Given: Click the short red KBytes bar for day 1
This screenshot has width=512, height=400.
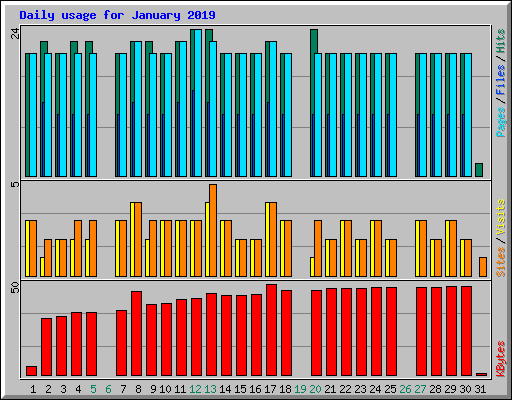Looking at the screenshot, I should tap(31, 371).
